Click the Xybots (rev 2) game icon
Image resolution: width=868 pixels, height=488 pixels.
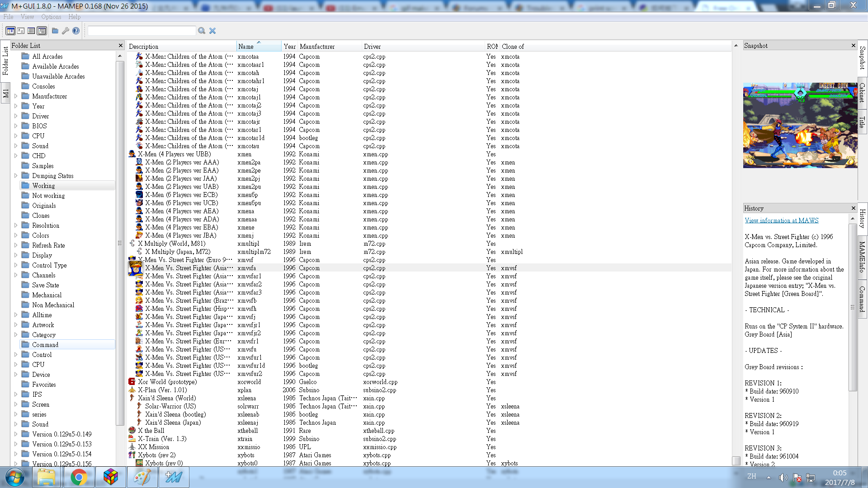(x=132, y=455)
